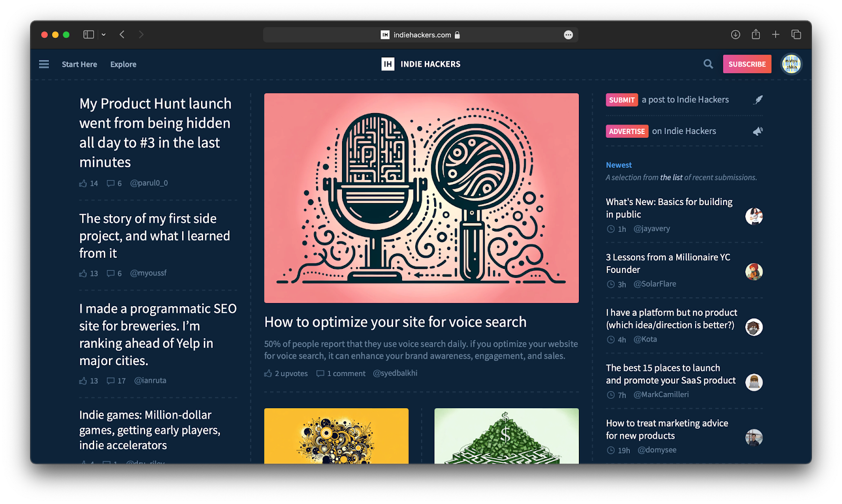Open comments on Product Hunt launch post
This screenshot has width=842, height=504.
pos(114,183)
